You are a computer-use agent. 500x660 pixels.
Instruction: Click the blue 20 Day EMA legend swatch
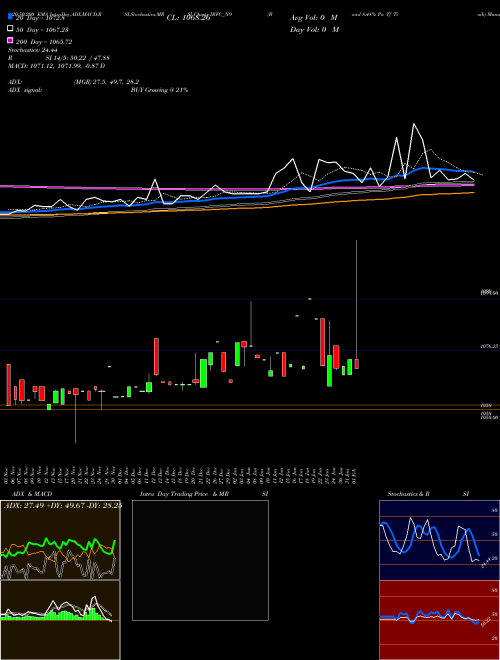pos(10,16)
